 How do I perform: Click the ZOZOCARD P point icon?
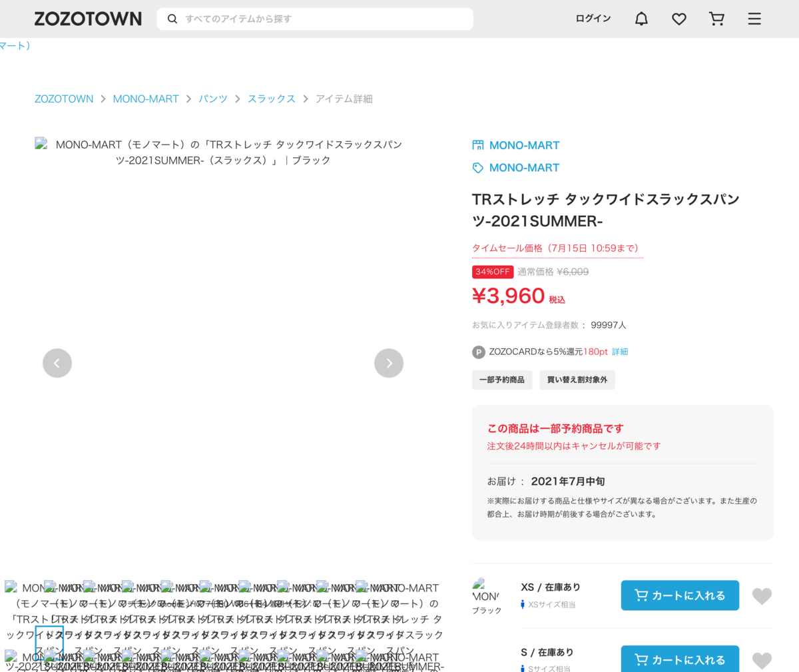[479, 352]
